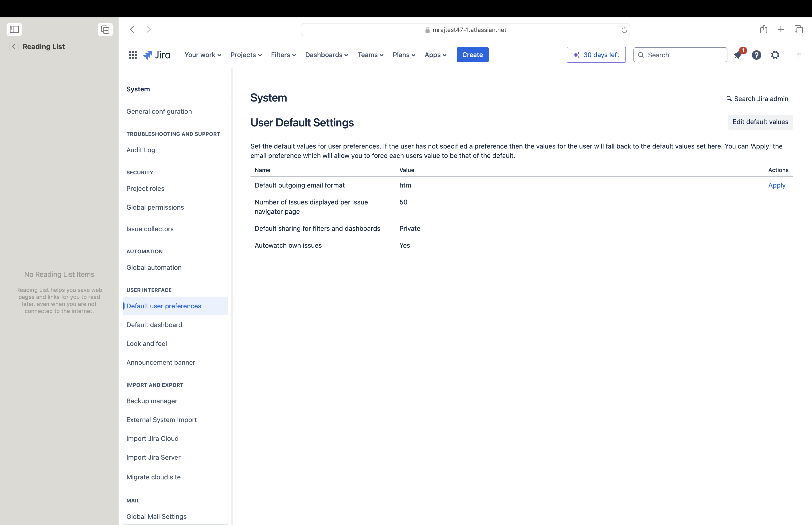Open the app switcher grid icon
Viewport: 812px width, 525px height.
133,55
